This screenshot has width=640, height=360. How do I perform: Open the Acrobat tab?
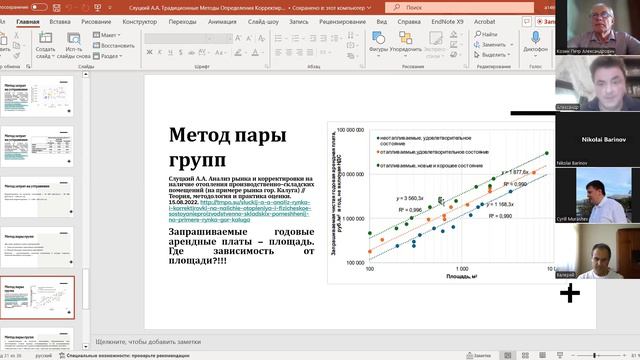[484, 22]
